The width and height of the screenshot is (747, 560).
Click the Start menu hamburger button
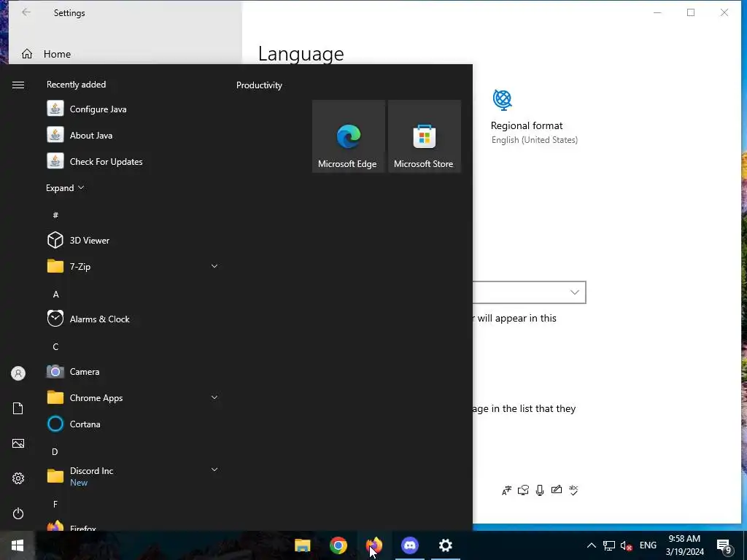pyautogui.click(x=18, y=85)
